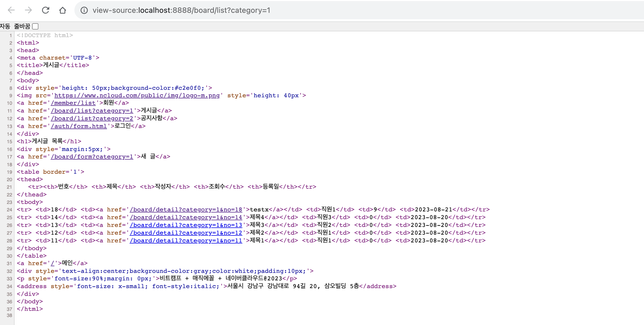The height and width of the screenshot is (325, 644).
Task: Open detail link for no=13
Action: tap(186, 225)
